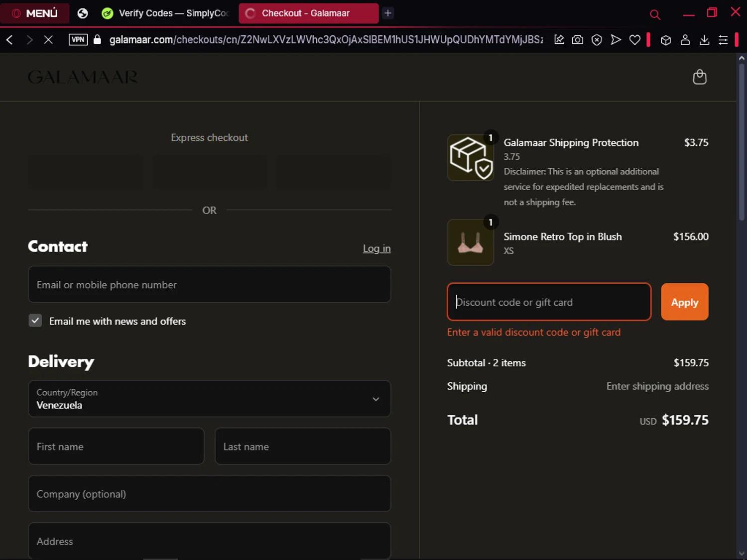
Task: Click the Log in link
Action: pyautogui.click(x=376, y=248)
